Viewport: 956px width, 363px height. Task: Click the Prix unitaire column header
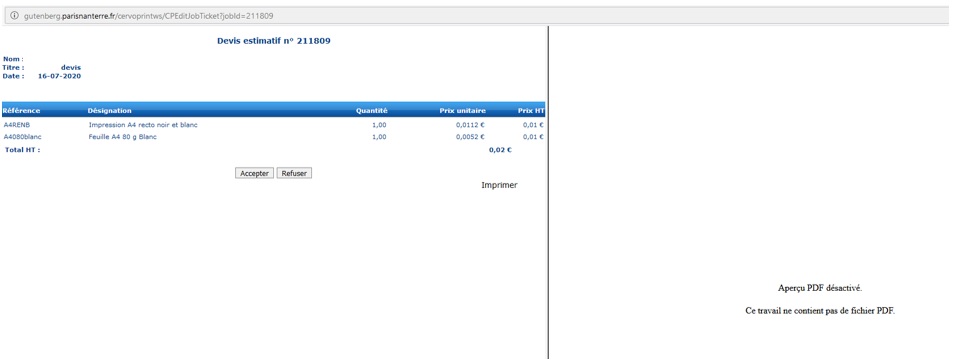tap(463, 111)
